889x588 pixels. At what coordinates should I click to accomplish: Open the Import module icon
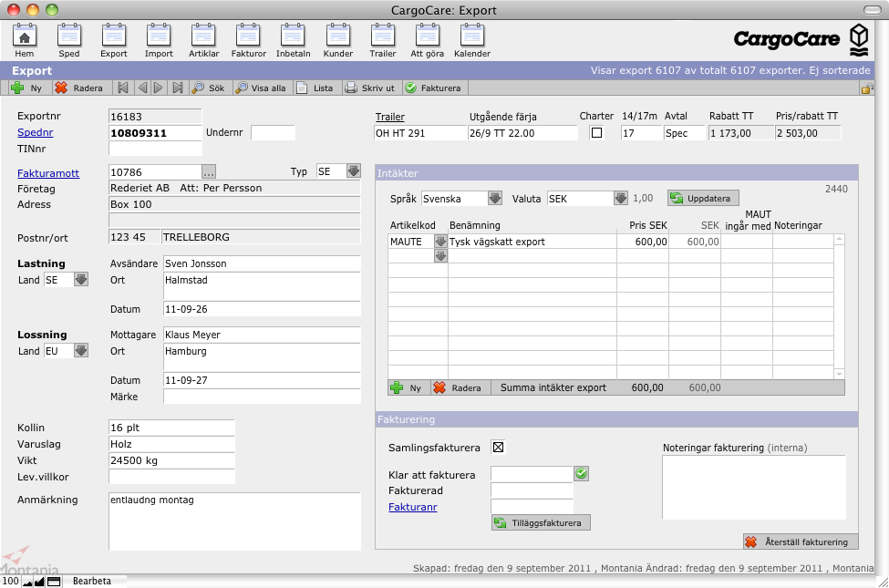[x=159, y=37]
